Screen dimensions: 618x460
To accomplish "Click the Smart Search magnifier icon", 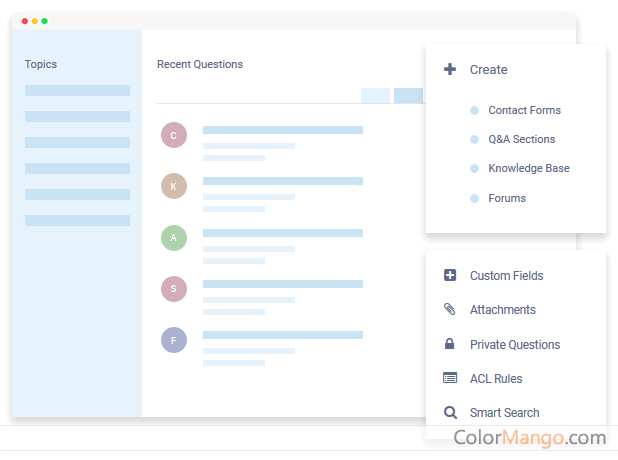I will click(x=450, y=413).
